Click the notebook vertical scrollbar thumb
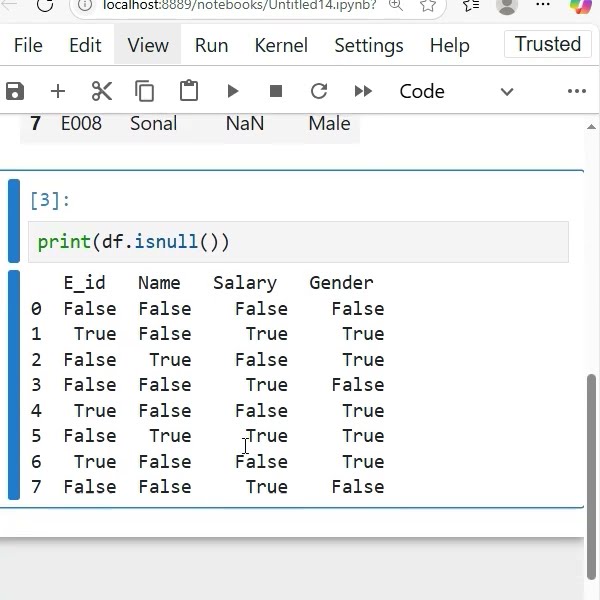 592,476
